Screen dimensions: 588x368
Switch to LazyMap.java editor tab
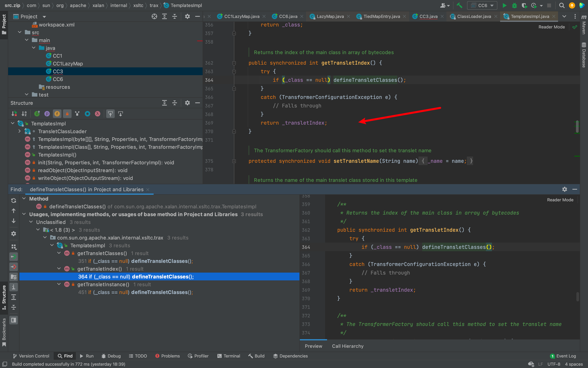click(x=330, y=16)
